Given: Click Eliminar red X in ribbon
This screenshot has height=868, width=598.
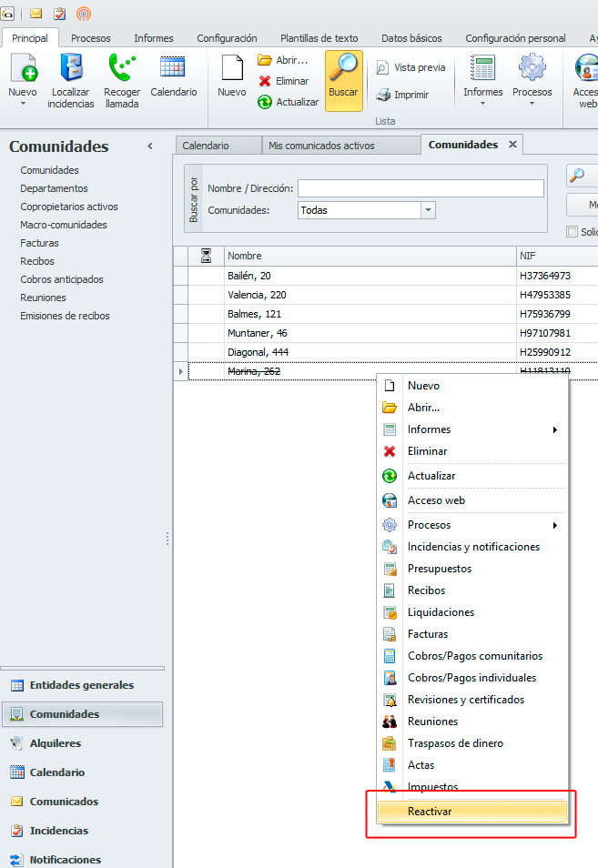Looking at the screenshot, I should [265, 81].
